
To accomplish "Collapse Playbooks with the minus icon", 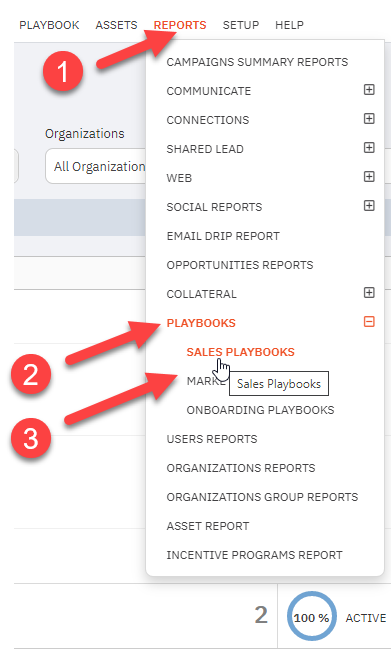I will (x=369, y=322).
